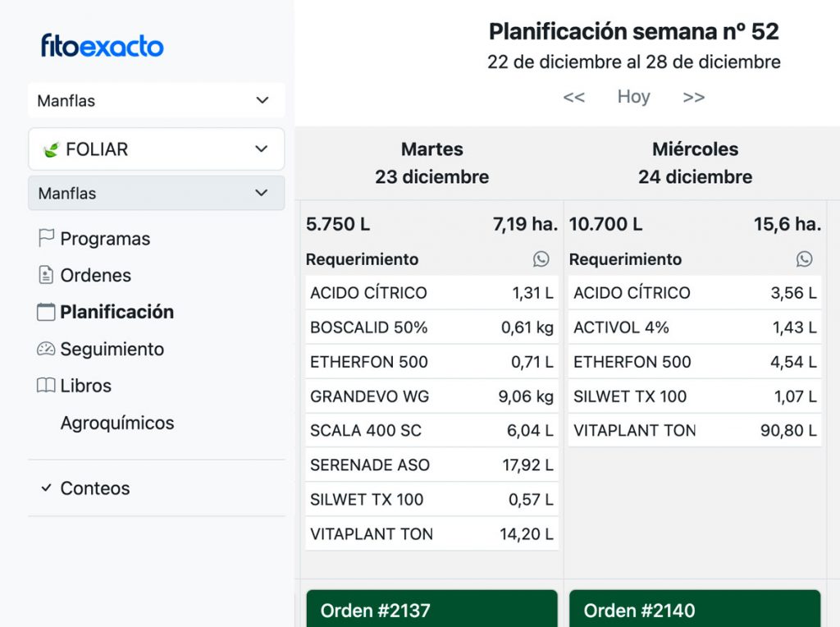This screenshot has width=840, height=627.
Task: Select the SERENADE ASO requirement row
Action: (431, 465)
